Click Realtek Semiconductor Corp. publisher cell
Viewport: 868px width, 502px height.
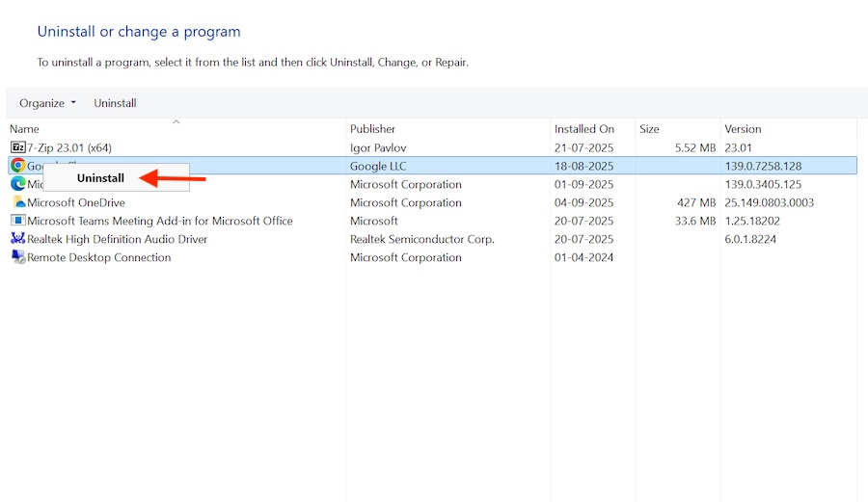click(422, 239)
